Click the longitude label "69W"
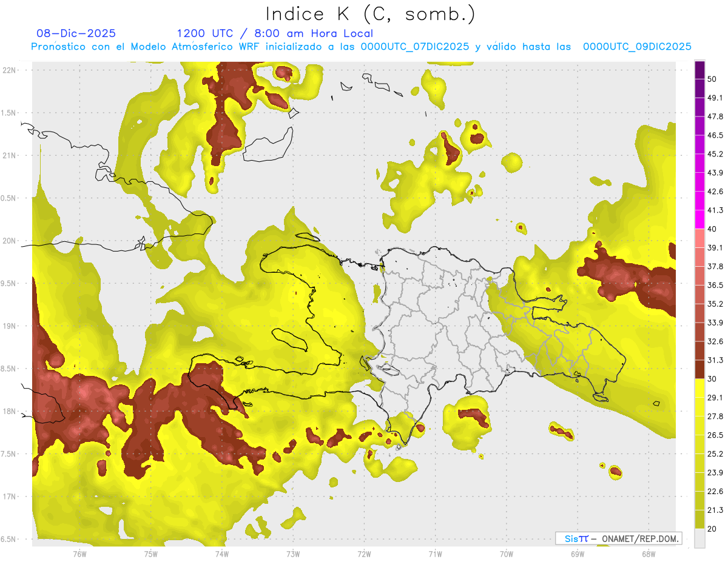The height and width of the screenshot is (562, 728). [577, 553]
